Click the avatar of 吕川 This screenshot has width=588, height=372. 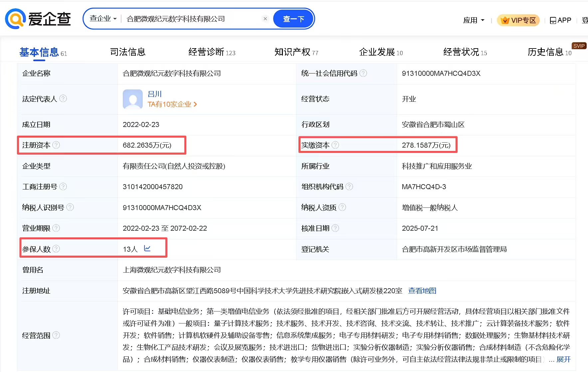click(133, 99)
